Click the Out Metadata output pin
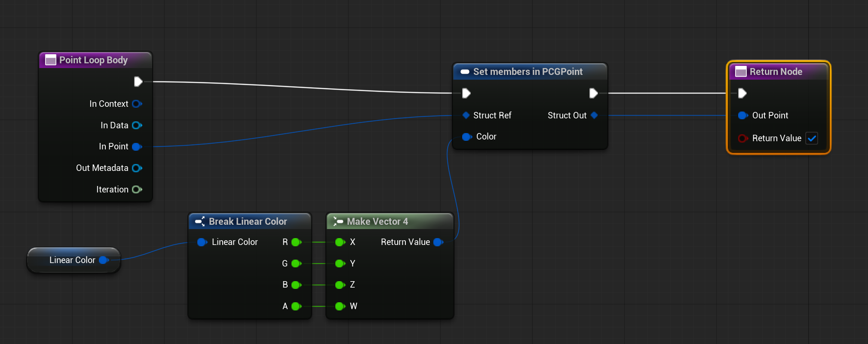The image size is (868, 344). [137, 168]
